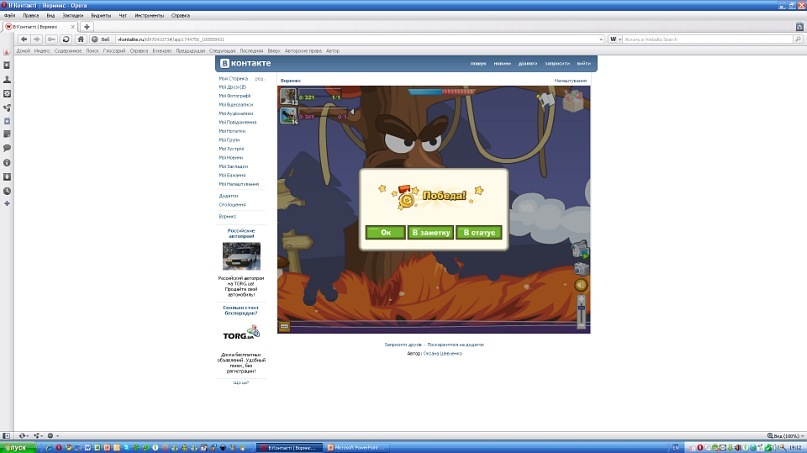Go to Opera's home page icon
The height and width of the screenshot is (453, 807).
(x=80, y=39)
